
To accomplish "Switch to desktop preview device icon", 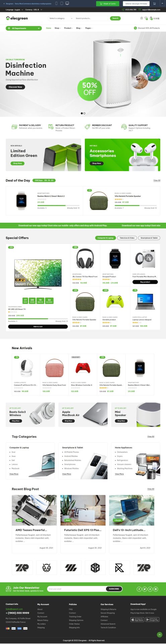I will click(x=67, y=3).
